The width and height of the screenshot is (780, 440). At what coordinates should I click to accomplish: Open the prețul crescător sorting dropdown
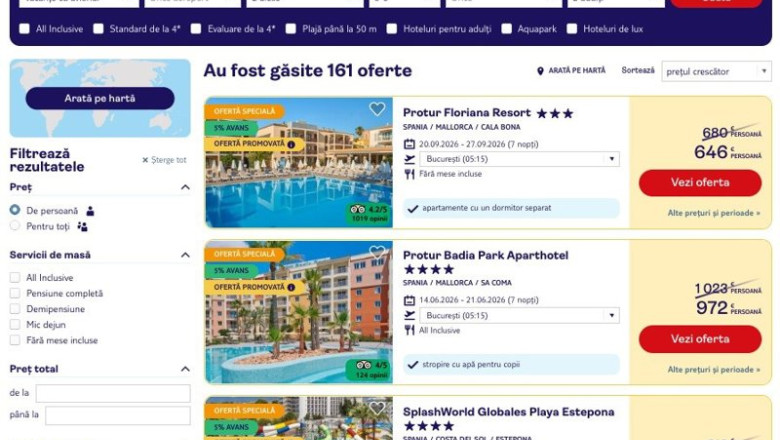click(x=716, y=71)
